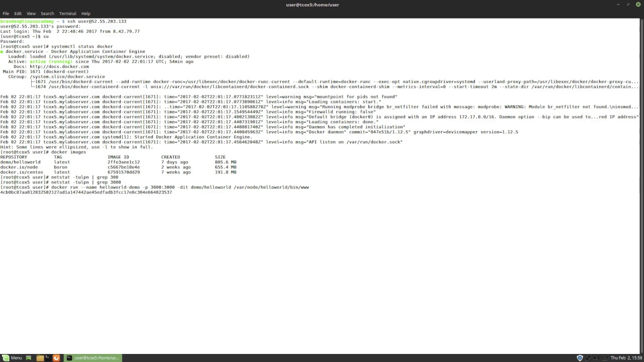Click the size value 191.8 MB

tap(225, 172)
